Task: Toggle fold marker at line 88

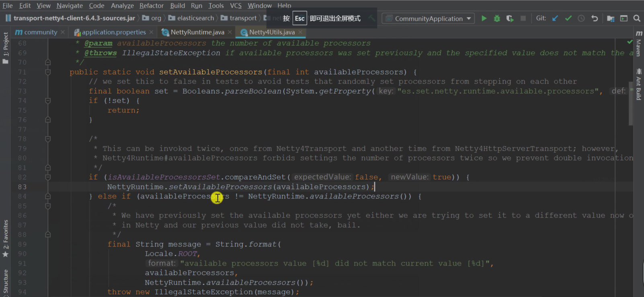Action: [48, 235]
